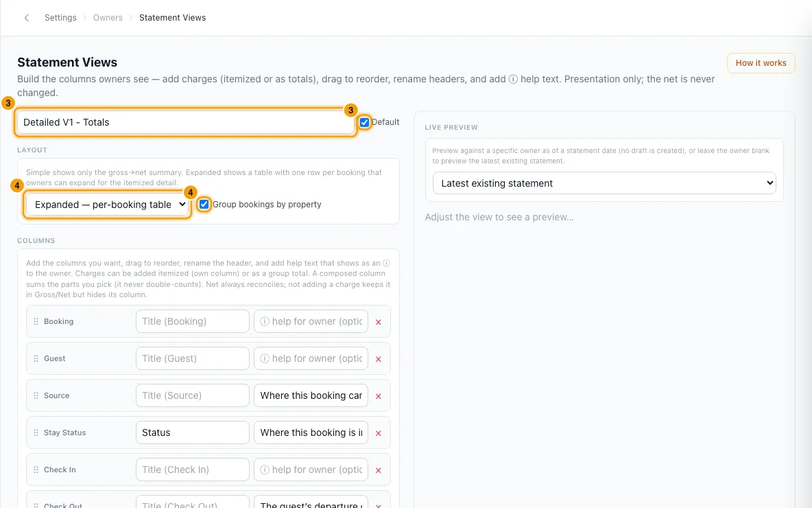Edit the Stay Status help text field
This screenshot has width=812, height=508.
click(x=311, y=432)
